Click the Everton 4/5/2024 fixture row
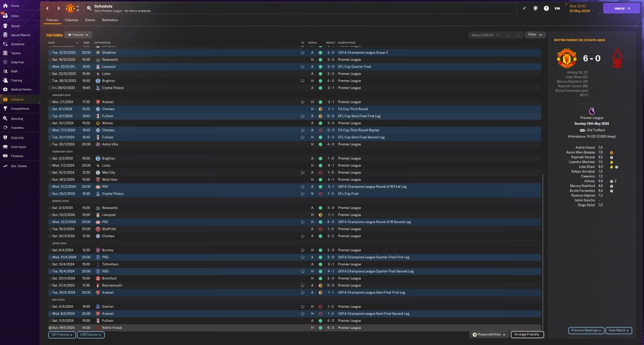Screen dimensions: 644x345 (295, 306)
